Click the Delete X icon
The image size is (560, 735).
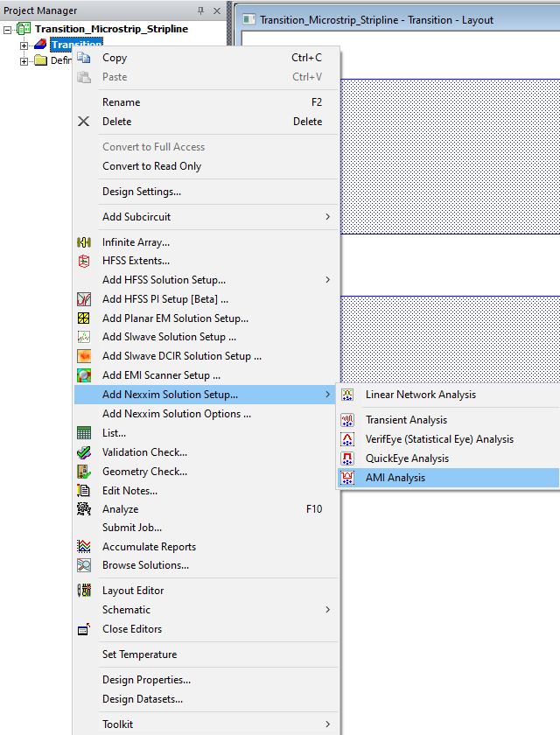tap(83, 122)
